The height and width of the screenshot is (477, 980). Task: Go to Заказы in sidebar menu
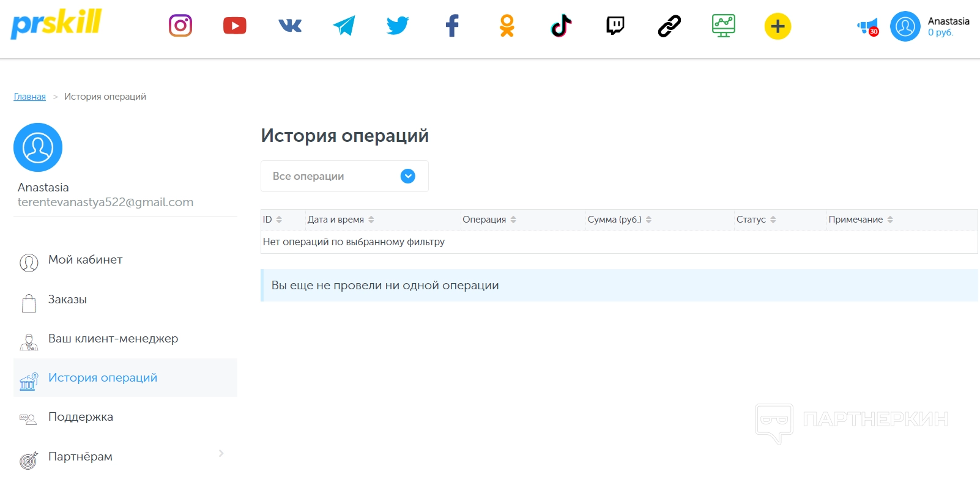click(x=67, y=300)
